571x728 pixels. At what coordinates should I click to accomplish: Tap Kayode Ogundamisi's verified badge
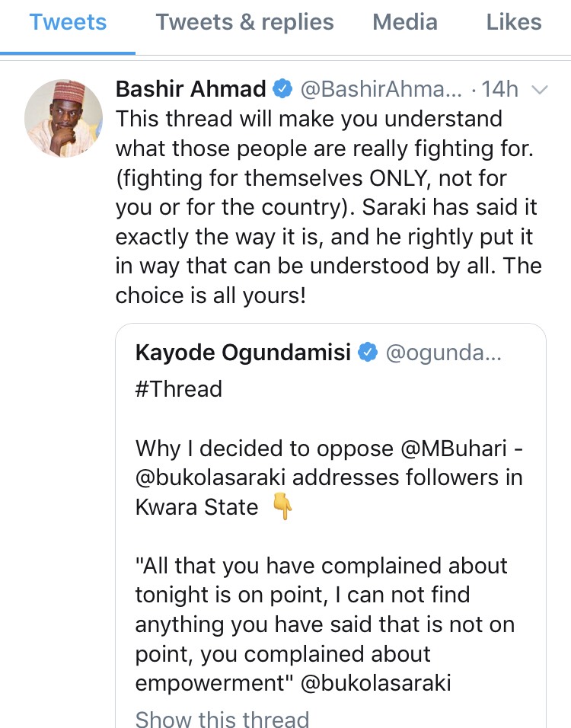click(x=368, y=353)
